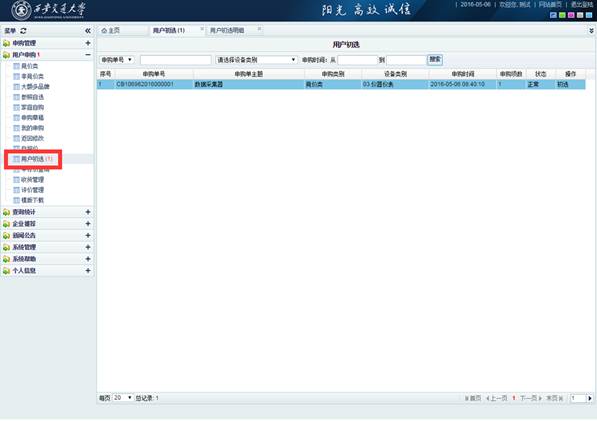Click the 申购管理 folder icon
Screen dimensions: 597x421
6,43
